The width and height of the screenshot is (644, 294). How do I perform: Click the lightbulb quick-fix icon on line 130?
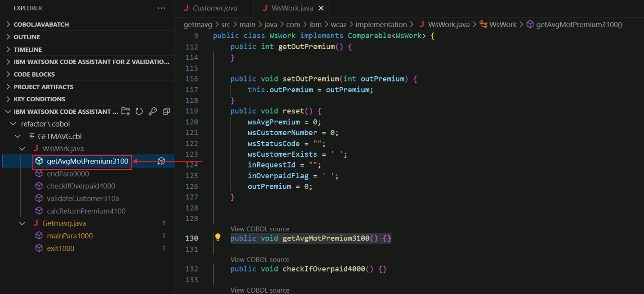(218, 237)
